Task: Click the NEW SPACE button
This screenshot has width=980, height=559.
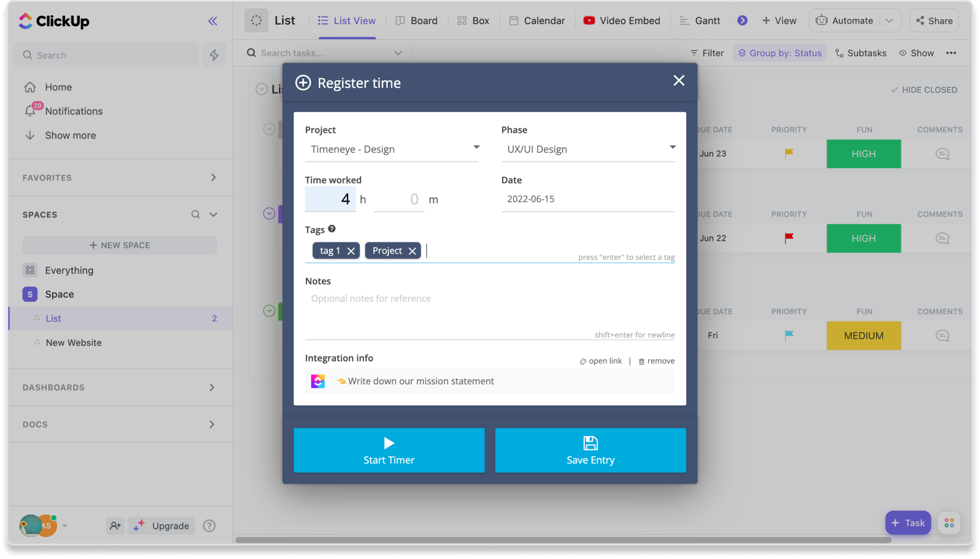Action: [120, 245]
